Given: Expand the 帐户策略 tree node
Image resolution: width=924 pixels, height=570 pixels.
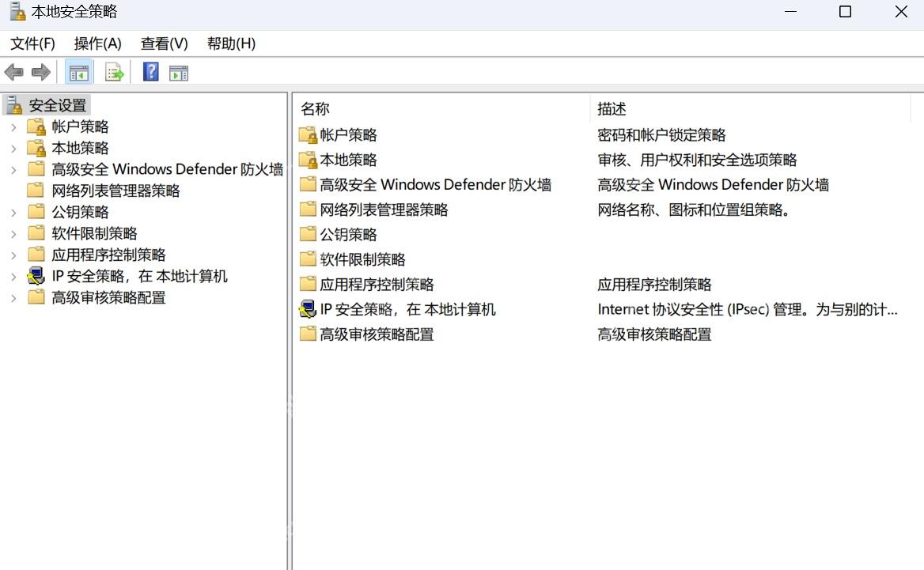Looking at the screenshot, I should click(x=13, y=127).
